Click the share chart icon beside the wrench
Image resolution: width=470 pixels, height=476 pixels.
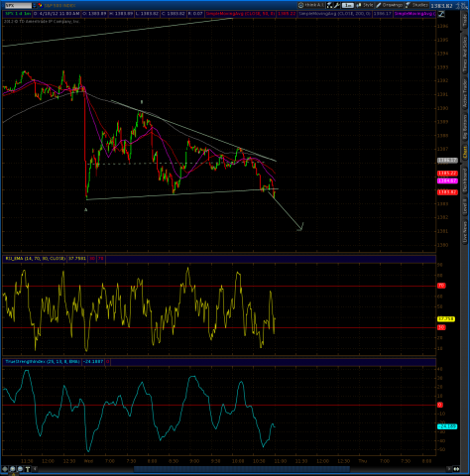click(x=329, y=5)
